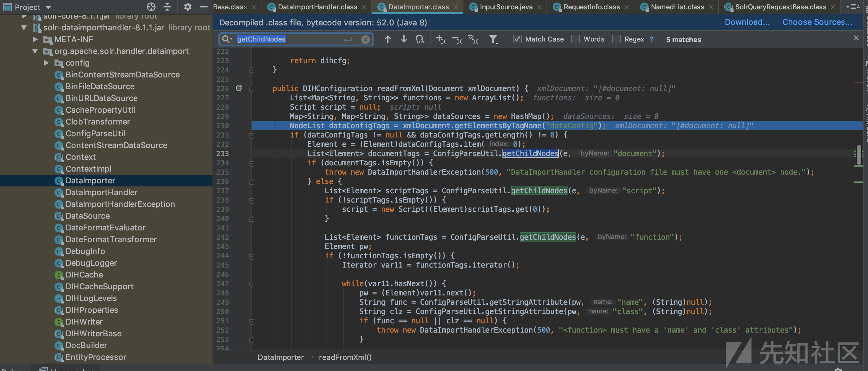Click readFromXml() in the breadcrumb bar
This screenshot has width=868, height=371.
tap(345, 357)
